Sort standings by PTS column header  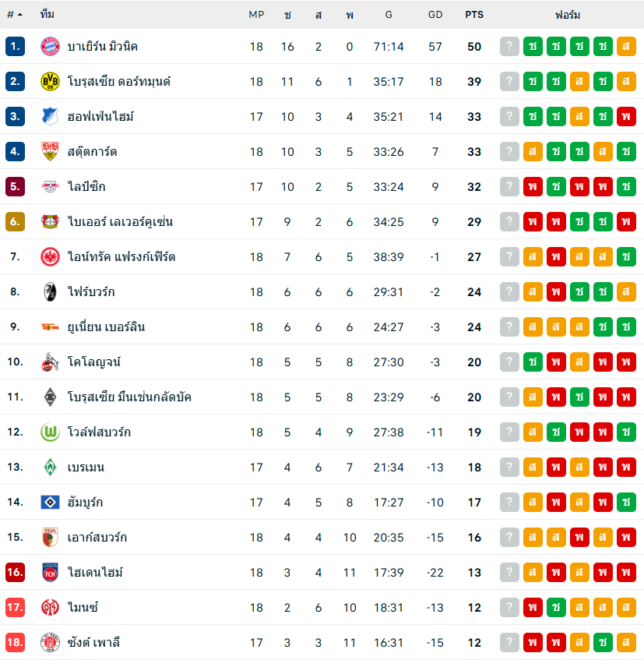click(x=473, y=15)
